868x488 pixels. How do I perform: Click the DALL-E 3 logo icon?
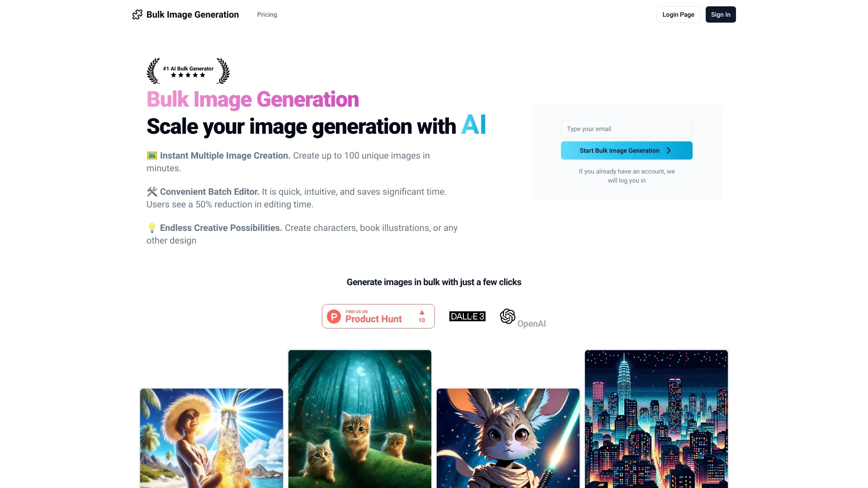click(x=467, y=316)
